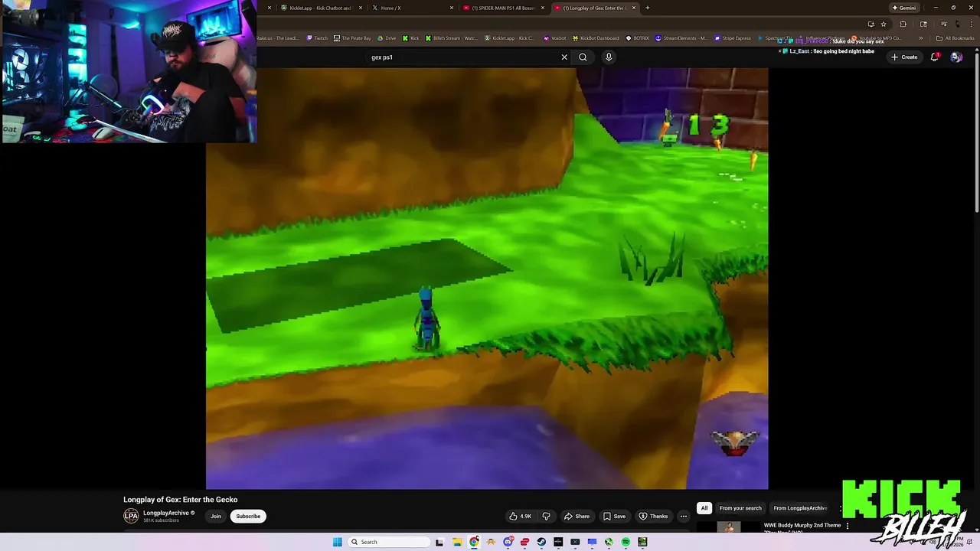Select the 'From your search' chip

click(x=740, y=508)
